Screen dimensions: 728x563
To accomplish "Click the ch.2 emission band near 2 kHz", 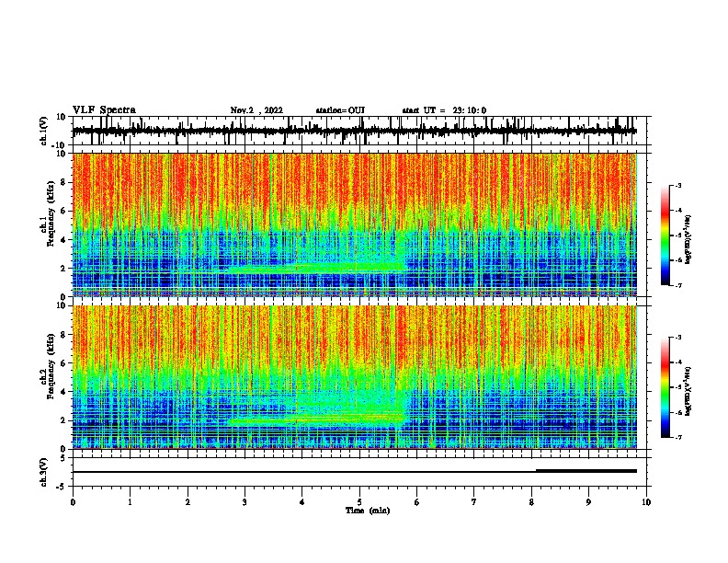I will tap(315, 420).
